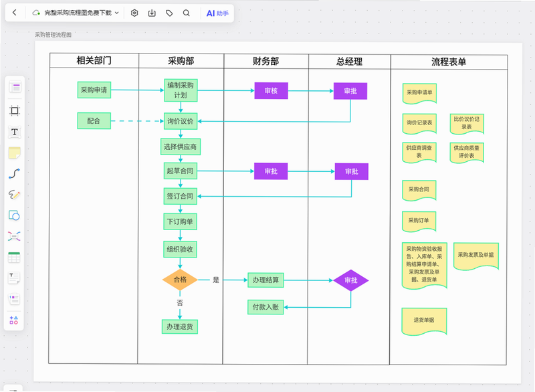Select the mind map tool
The height and width of the screenshot is (392, 535).
point(14,236)
